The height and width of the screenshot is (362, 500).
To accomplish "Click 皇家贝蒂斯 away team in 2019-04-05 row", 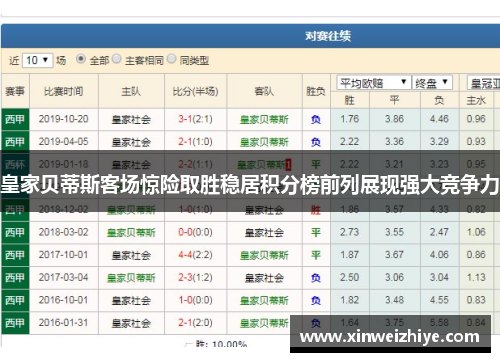I will [x=264, y=142].
